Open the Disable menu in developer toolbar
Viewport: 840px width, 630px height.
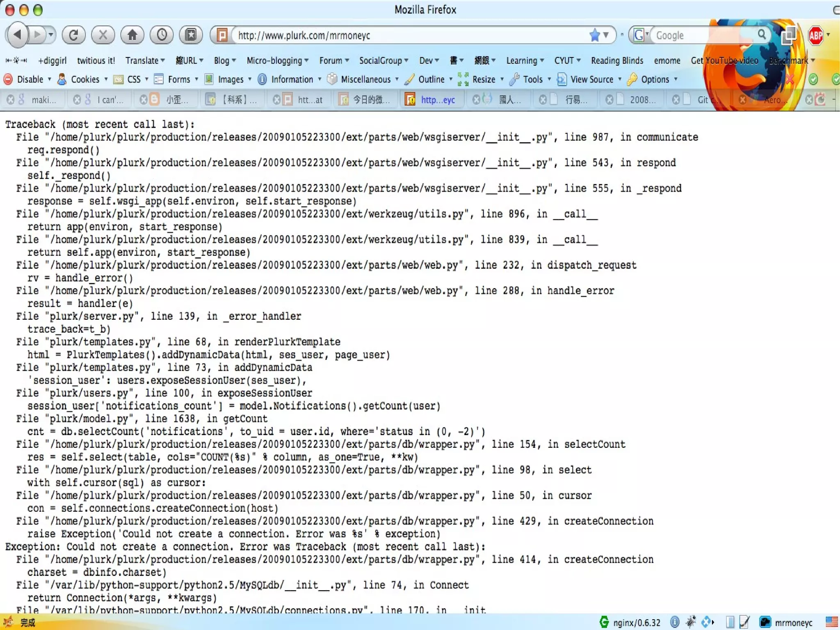click(x=30, y=79)
